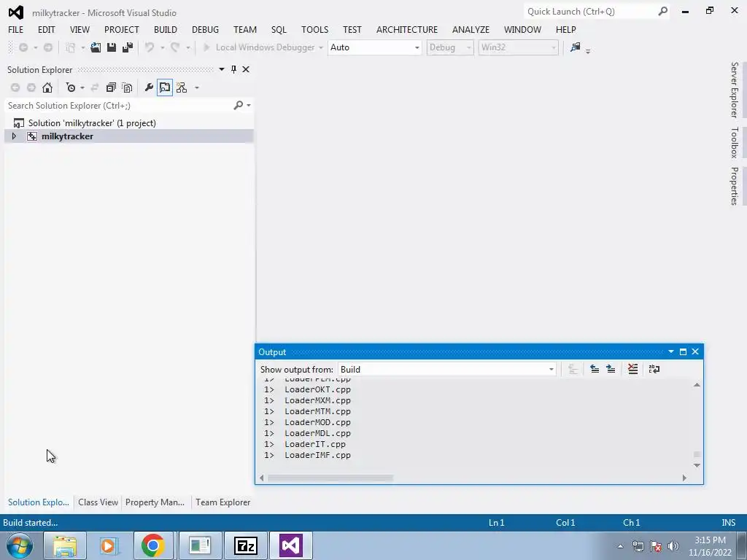The width and height of the screenshot is (747, 560).
Task: Close the Solution Explorer panel
Action: (x=246, y=69)
